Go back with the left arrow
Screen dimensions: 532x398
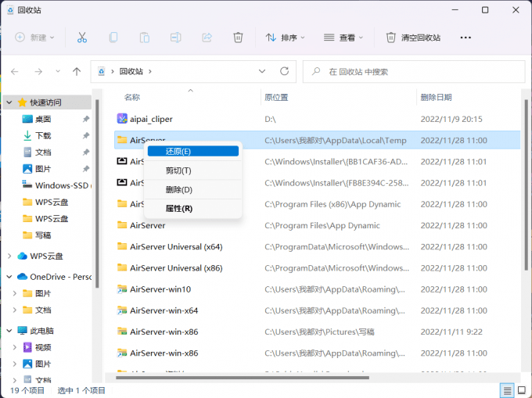pyautogui.click(x=15, y=71)
